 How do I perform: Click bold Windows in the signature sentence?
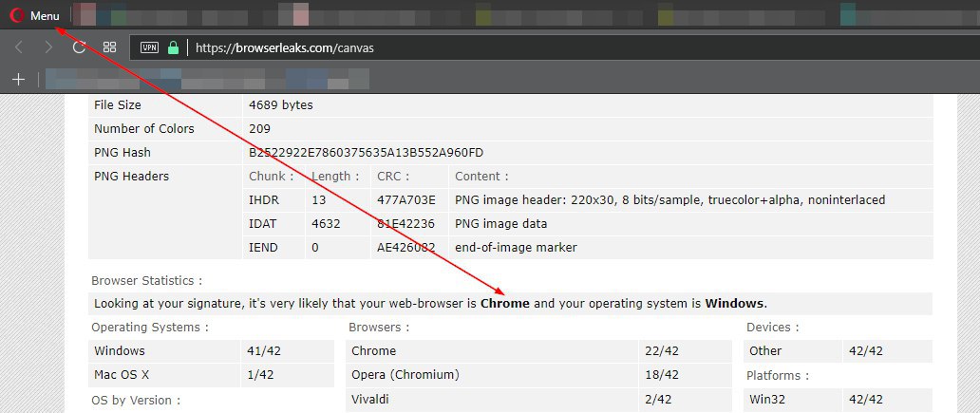click(734, 304)
